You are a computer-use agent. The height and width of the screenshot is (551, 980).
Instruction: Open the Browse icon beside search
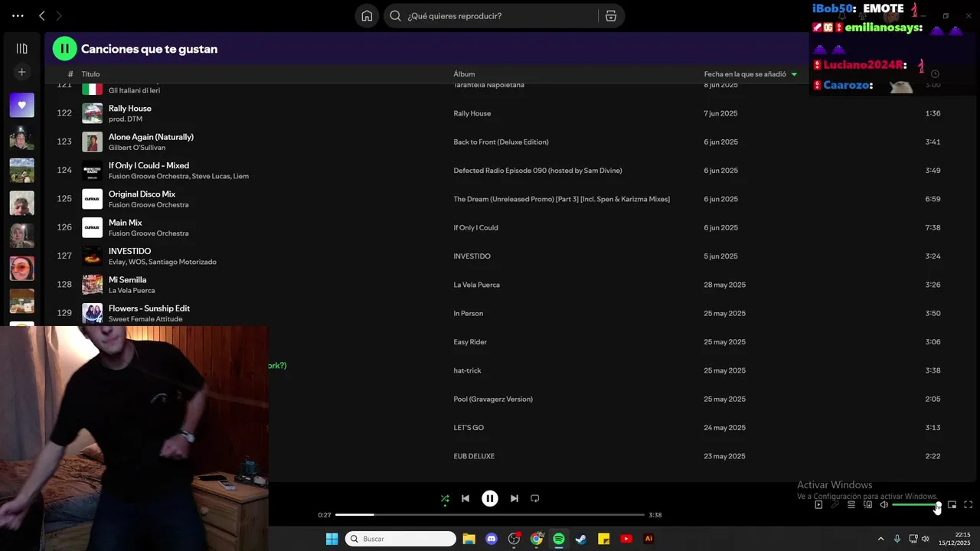pos(610,15)
